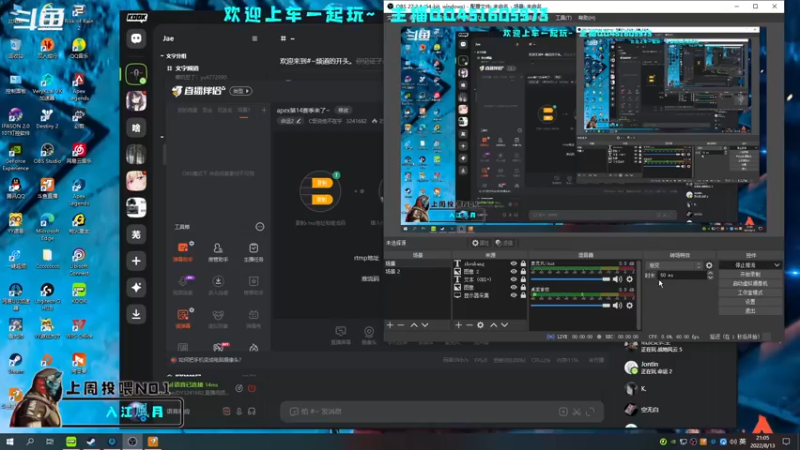Toggle the headphones icon at KOOK bottom bar
This screenshot has width=800, height=450.
click(x=252, y=411)
